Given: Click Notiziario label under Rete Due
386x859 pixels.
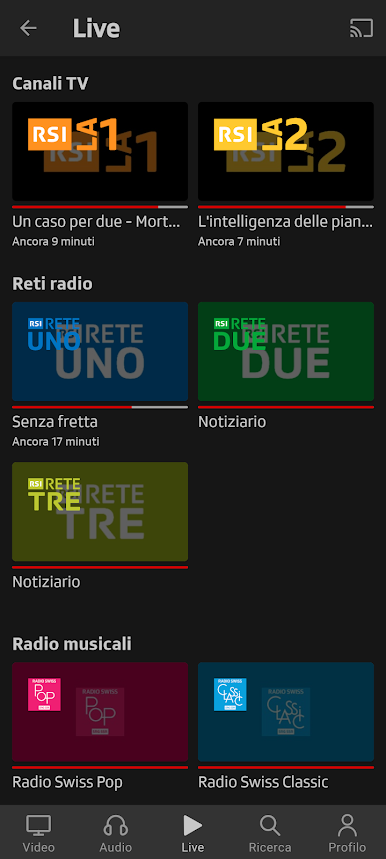Looking at the screenshot, I should point(232,422).
